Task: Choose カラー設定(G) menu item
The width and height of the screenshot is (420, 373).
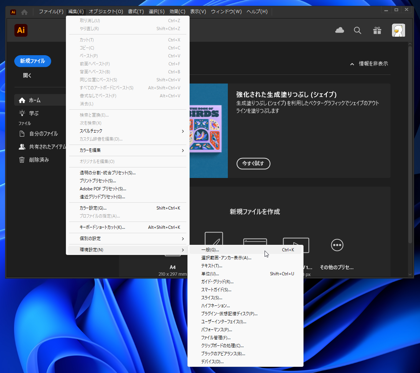Action: pos(128,208)
